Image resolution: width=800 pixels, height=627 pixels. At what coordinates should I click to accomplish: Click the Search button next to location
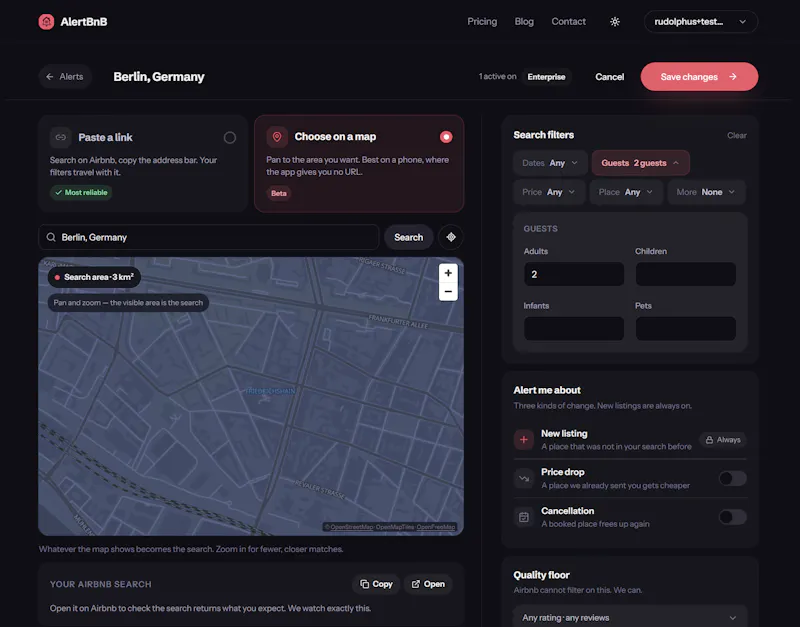[408, 237]
